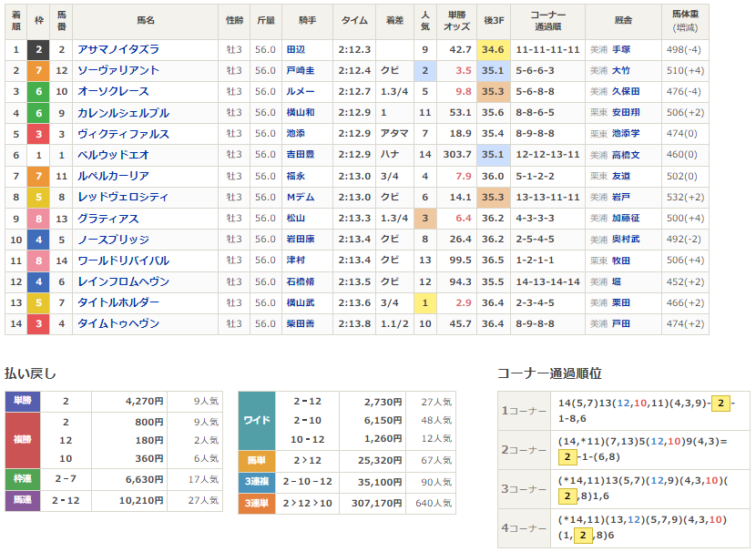The height and width of the screenshot is (552, 756).
Task: Select the horse グラティアス
Action: [x=108, y=219]
